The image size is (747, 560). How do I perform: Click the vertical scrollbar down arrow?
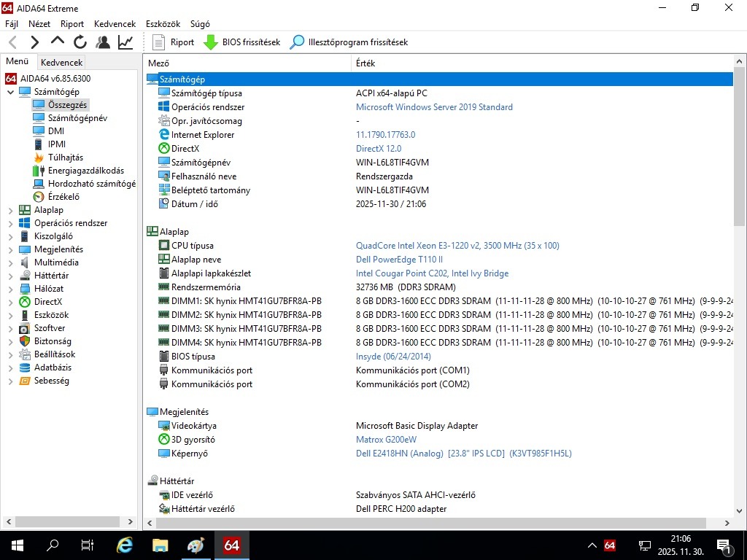click(739, 511)
